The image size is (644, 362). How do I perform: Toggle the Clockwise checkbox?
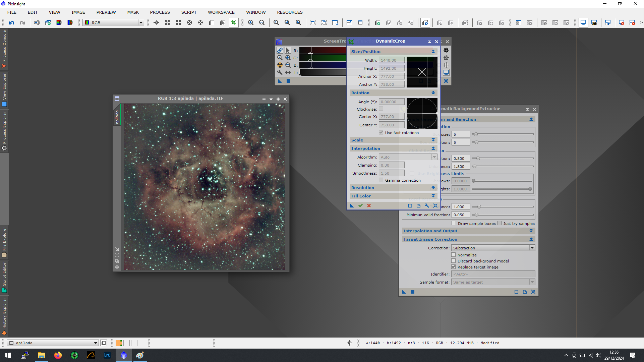tap(381, 109)
